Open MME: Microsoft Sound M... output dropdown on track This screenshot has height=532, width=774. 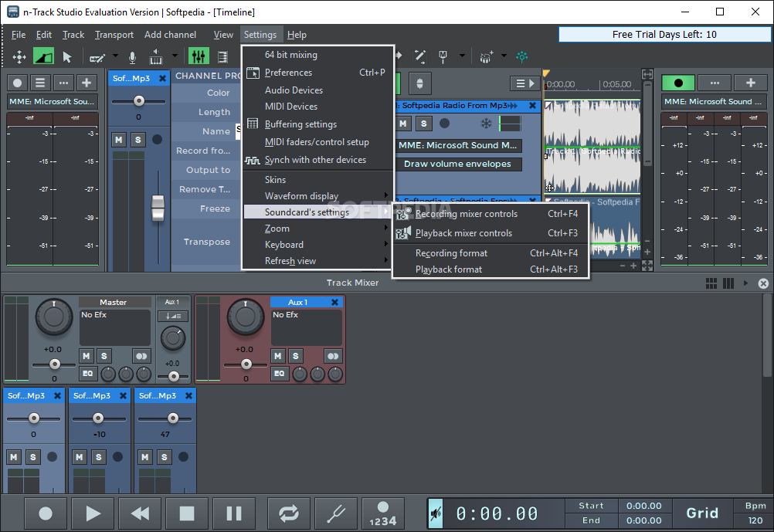(457, 146)
